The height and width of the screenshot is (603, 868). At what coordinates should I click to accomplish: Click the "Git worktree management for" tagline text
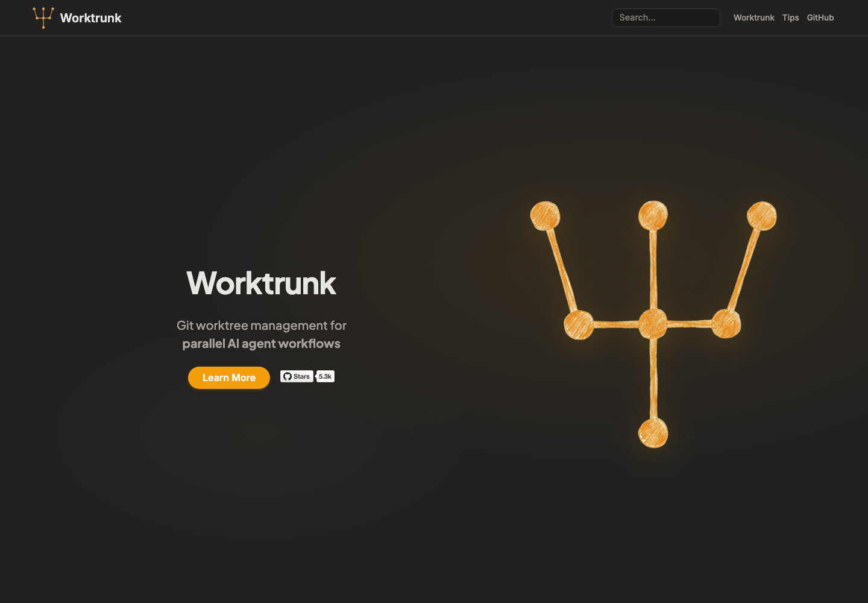262,325
